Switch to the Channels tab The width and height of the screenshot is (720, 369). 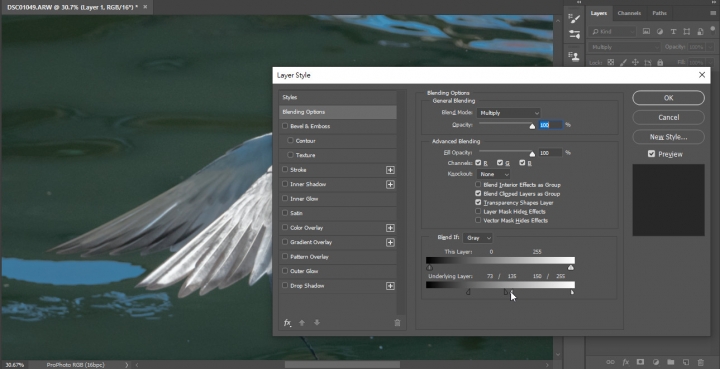tap(629, 13)
